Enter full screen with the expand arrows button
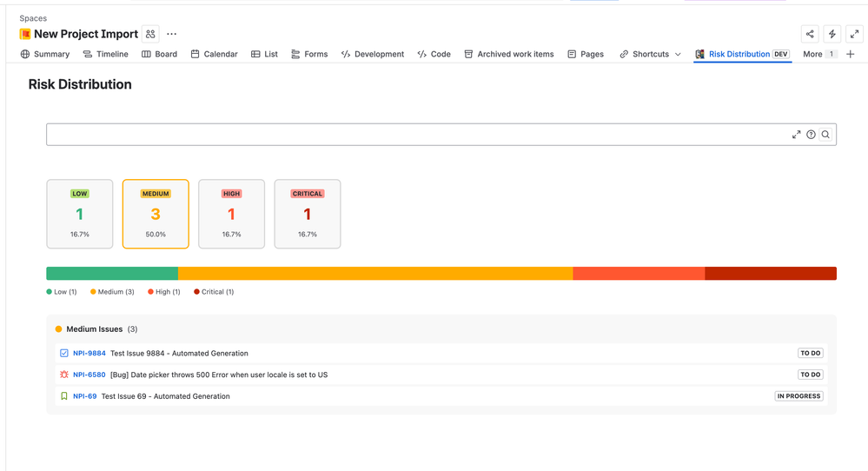The height and width of the screenshot is (471, 868). pos(855,34)
